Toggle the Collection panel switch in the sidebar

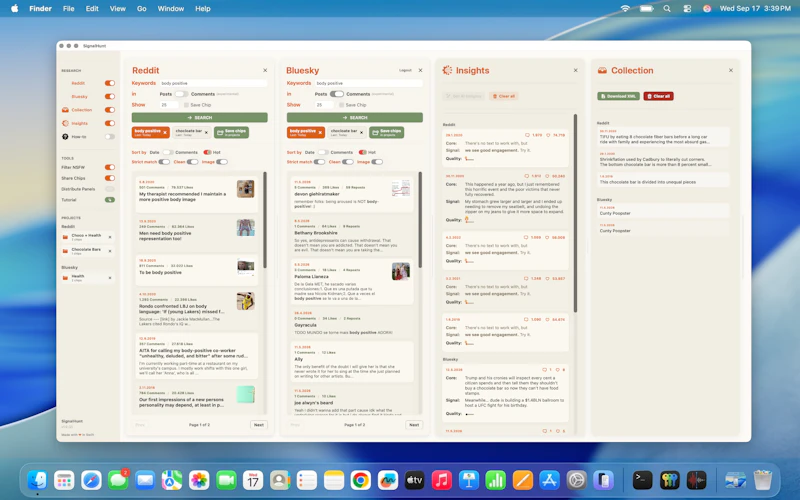pos(110,110)
